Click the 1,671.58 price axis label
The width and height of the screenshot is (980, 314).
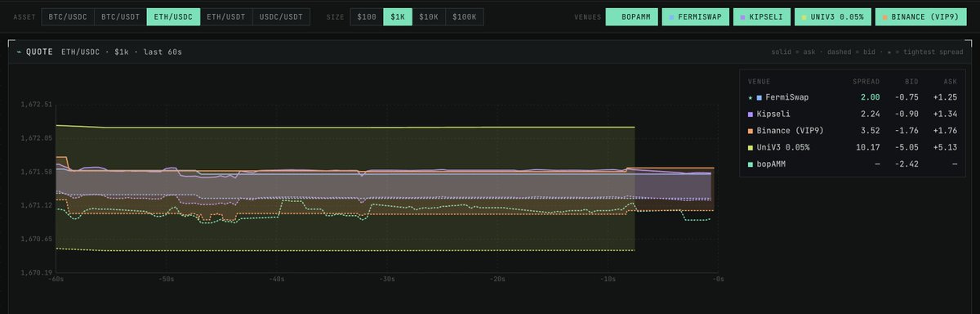point(37,172)
